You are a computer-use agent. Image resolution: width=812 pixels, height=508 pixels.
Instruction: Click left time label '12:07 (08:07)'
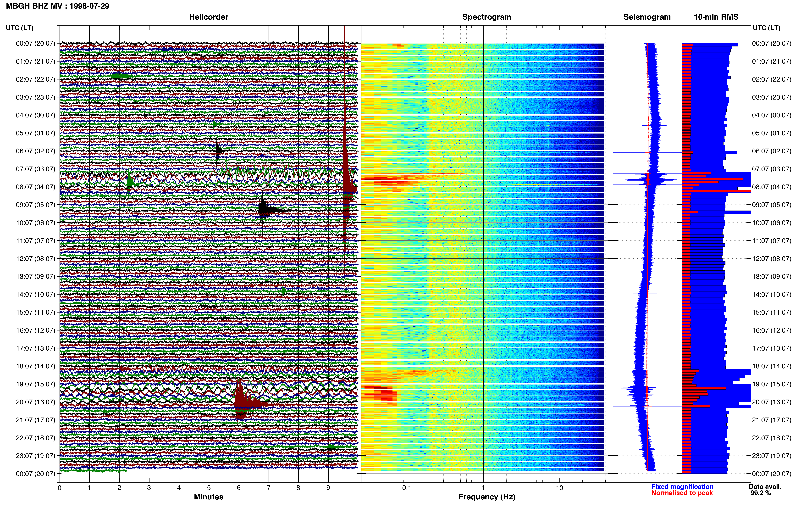pyautogui.click(x=36, y=259)
